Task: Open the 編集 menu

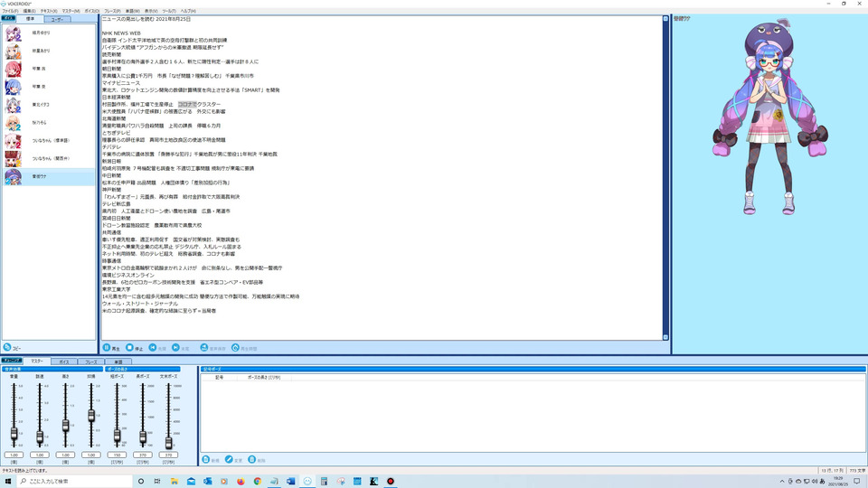Action: (29, 11)
